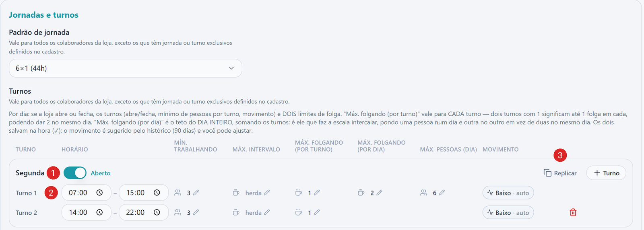
Task: Click the Turno 1 row label
Action: click(26, 193)
